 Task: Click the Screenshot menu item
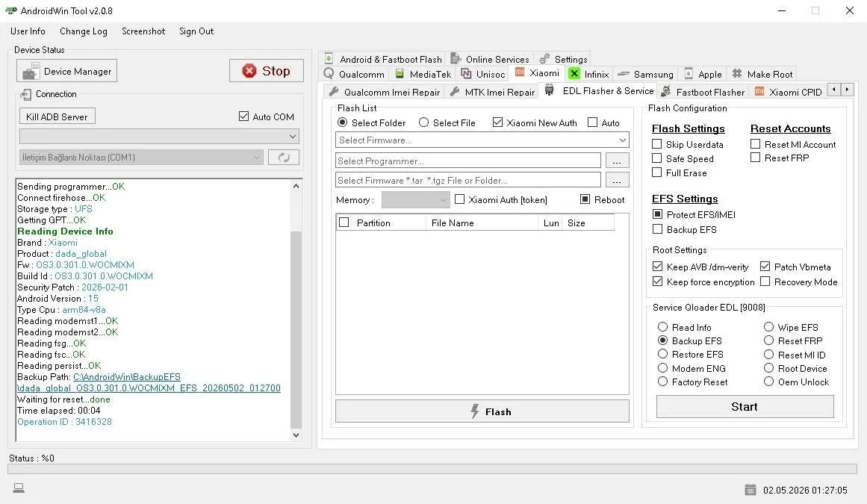point(143,31)
